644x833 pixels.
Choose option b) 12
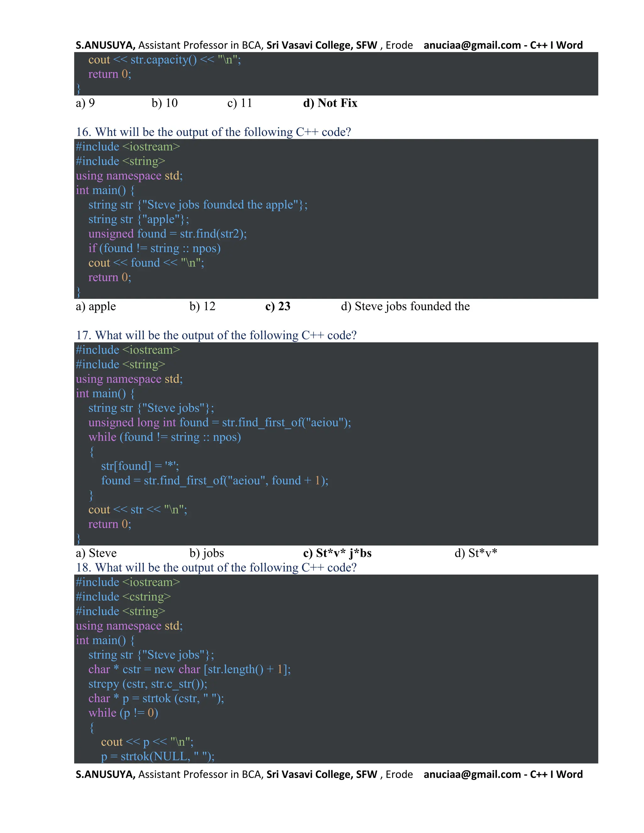(x=202, y=306)
